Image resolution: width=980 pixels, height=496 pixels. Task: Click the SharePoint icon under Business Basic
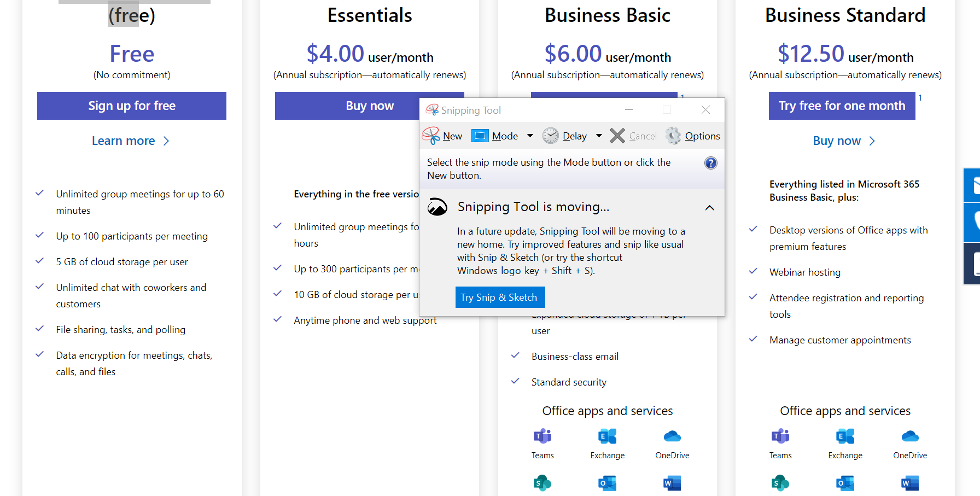pos(542,483)
